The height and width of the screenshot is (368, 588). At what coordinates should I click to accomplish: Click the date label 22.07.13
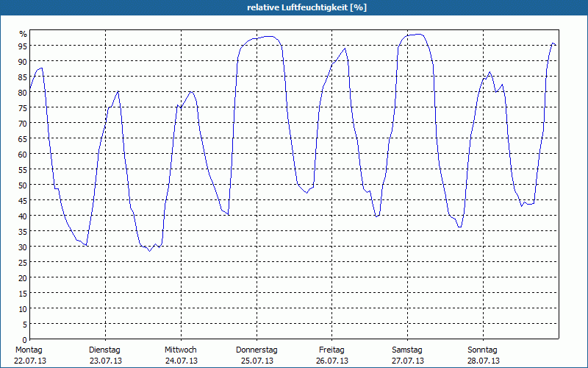29,361
